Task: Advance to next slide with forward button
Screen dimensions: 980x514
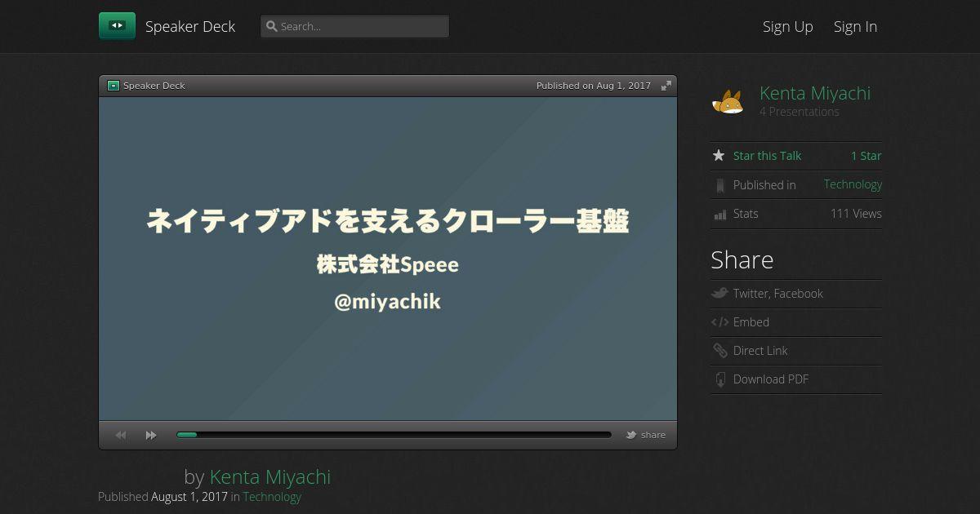Action: [x=151, y=435]
